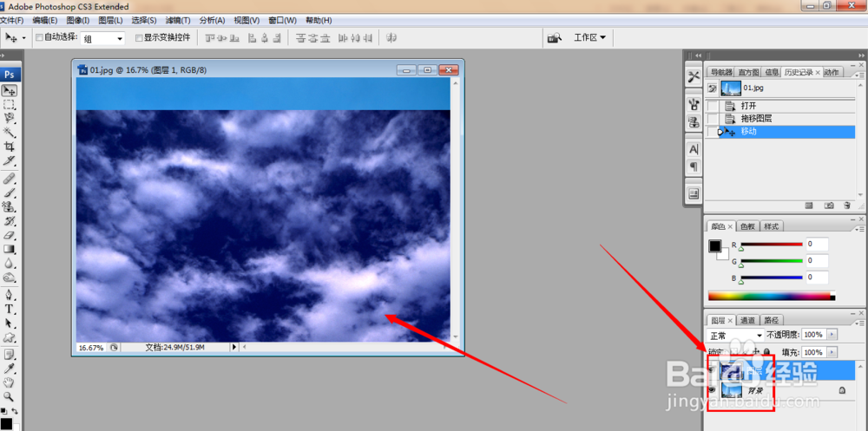Select the Rectangular Marquee tool

click(10, 105)
